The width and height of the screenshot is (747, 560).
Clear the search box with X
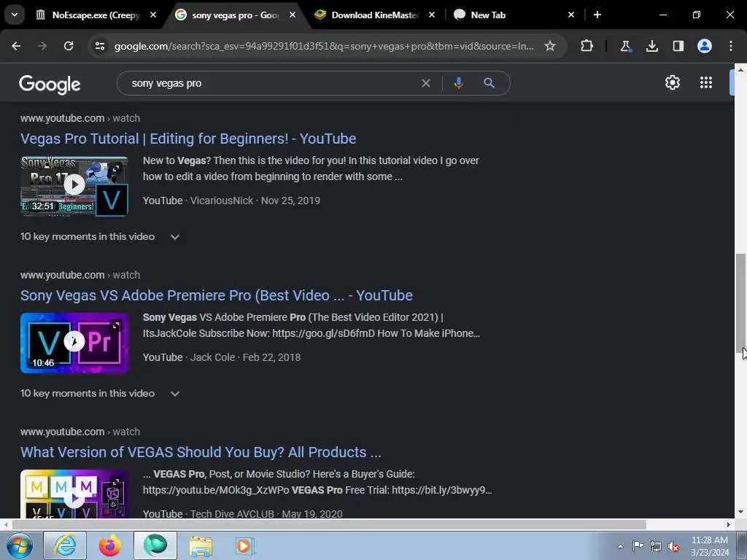coord(426,83)
